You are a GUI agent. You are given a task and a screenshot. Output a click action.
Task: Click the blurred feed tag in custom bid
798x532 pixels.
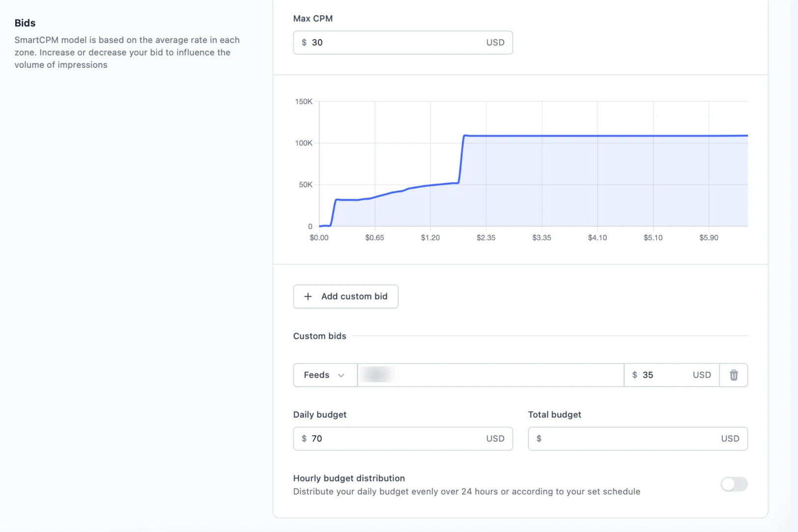[x=377, y=375]
